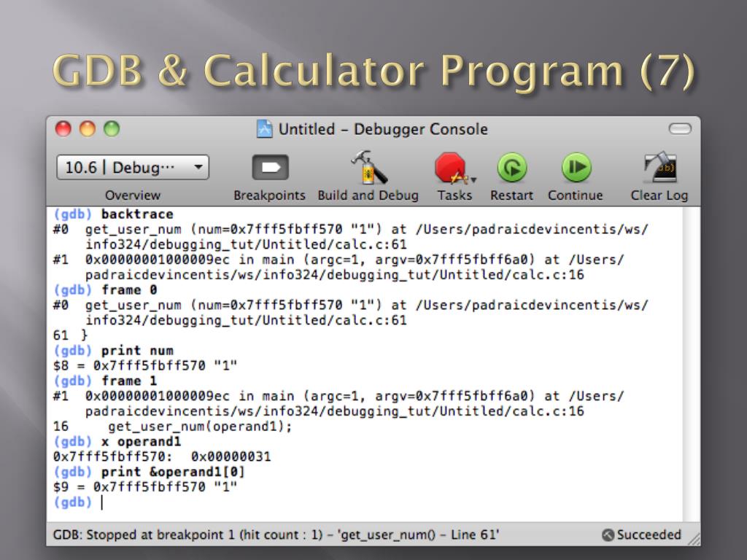Clear the debugger console log

(659, 168)
